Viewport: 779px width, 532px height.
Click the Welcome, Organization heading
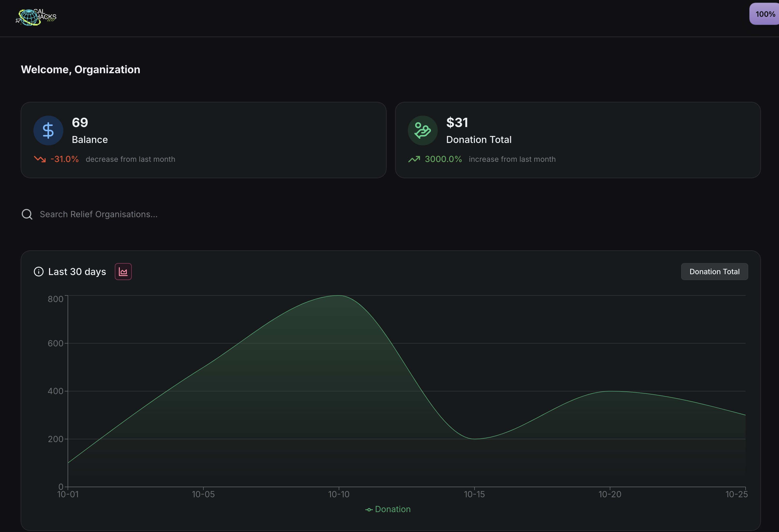coord(80,69)
